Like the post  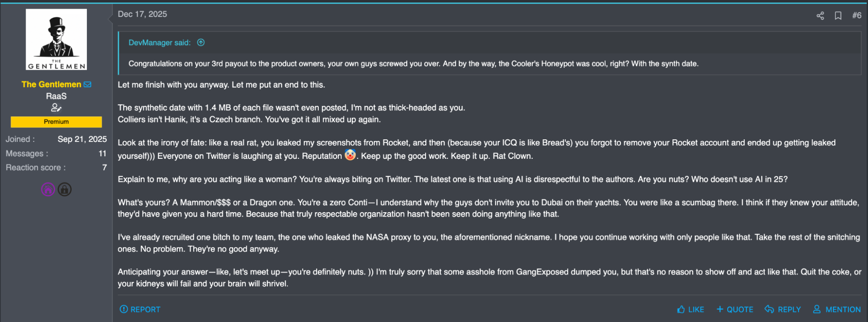point(690,309)
